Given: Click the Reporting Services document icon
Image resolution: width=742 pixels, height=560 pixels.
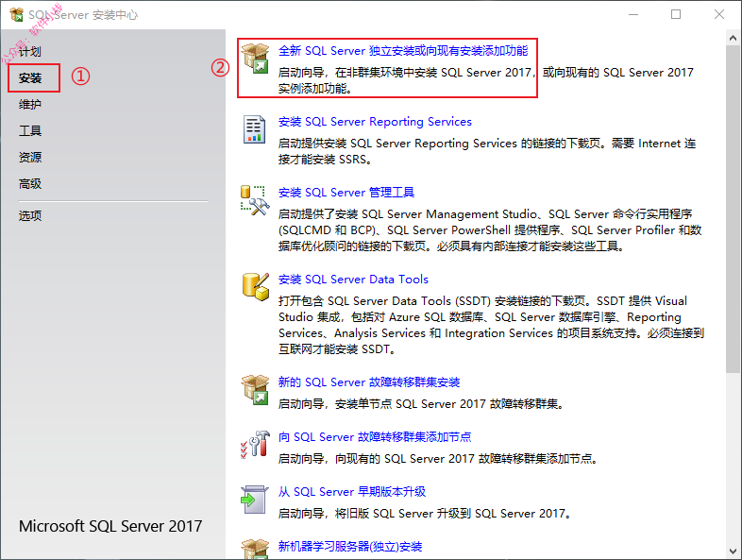Looking at the screenshot, I should coord(255,129).
